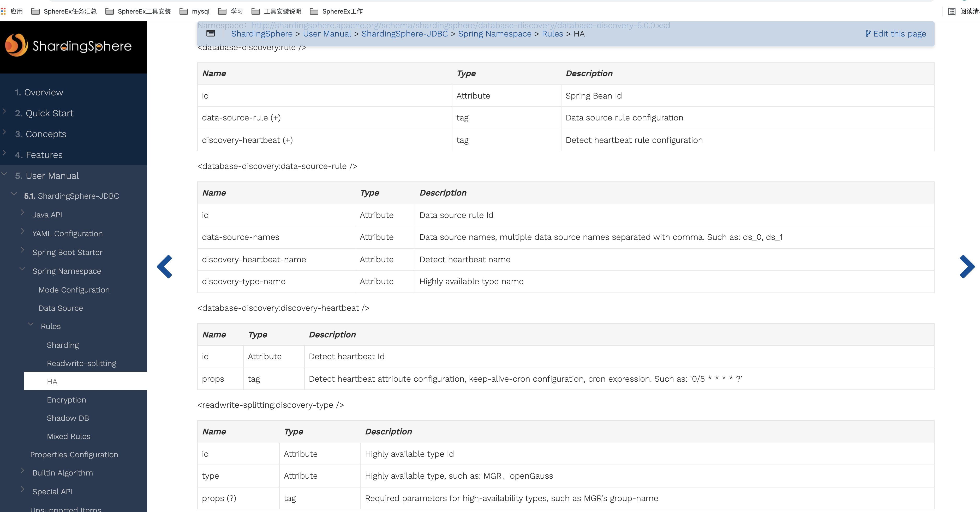This screenshot has width=980, height=512.
Task: Collapse the Rules subtree
Action: (31, 324)
